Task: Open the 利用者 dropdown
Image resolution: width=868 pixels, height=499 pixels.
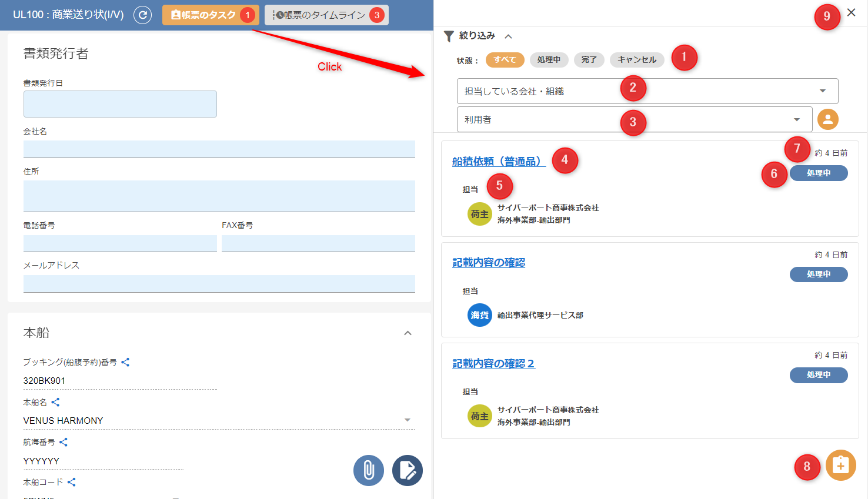Action: coord(634,119)
